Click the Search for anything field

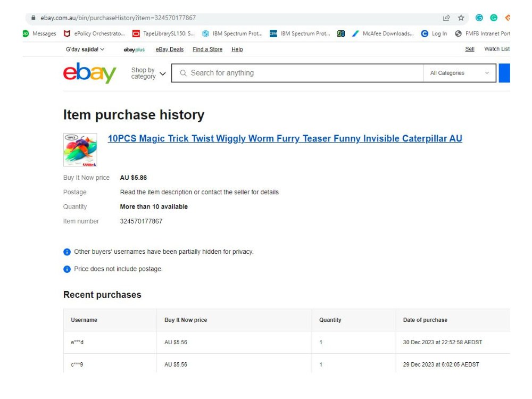click(x=297, y=73)
